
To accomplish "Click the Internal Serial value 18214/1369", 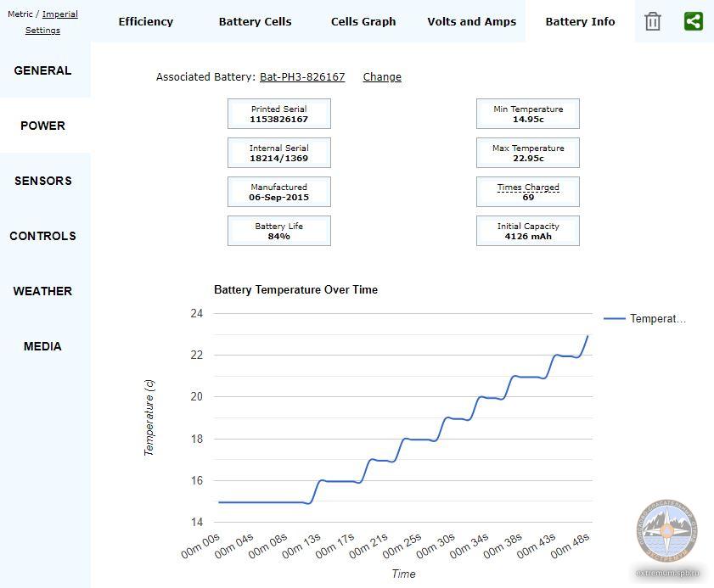I will pyautogui.click(x=279, y=159).
